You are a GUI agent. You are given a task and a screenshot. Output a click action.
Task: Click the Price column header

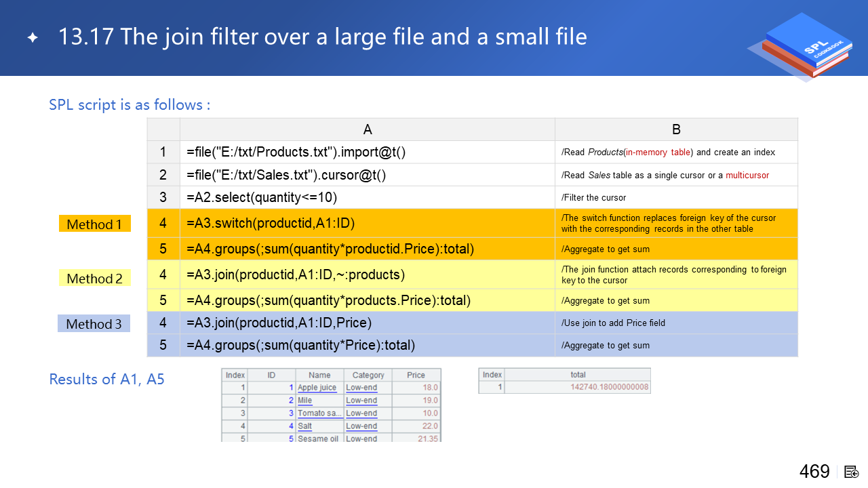coord(416,375)
